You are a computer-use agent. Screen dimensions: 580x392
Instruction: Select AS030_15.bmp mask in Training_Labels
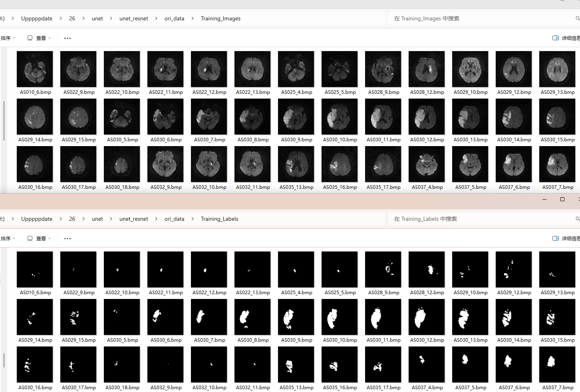coord(557,317)
